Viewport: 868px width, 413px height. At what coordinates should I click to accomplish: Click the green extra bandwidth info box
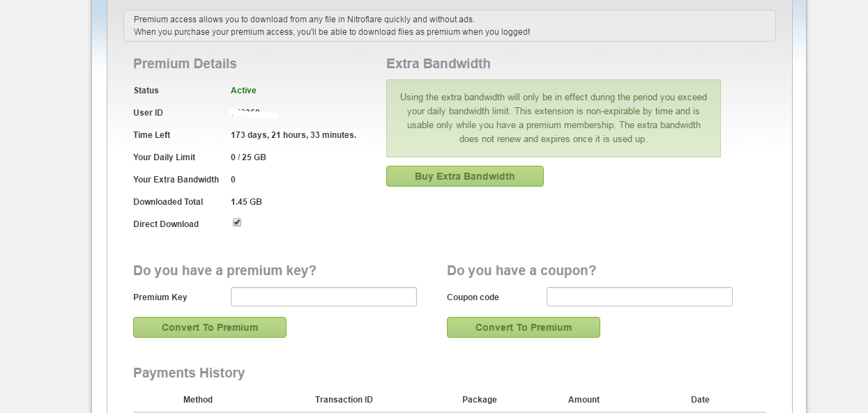click(554, 118)
